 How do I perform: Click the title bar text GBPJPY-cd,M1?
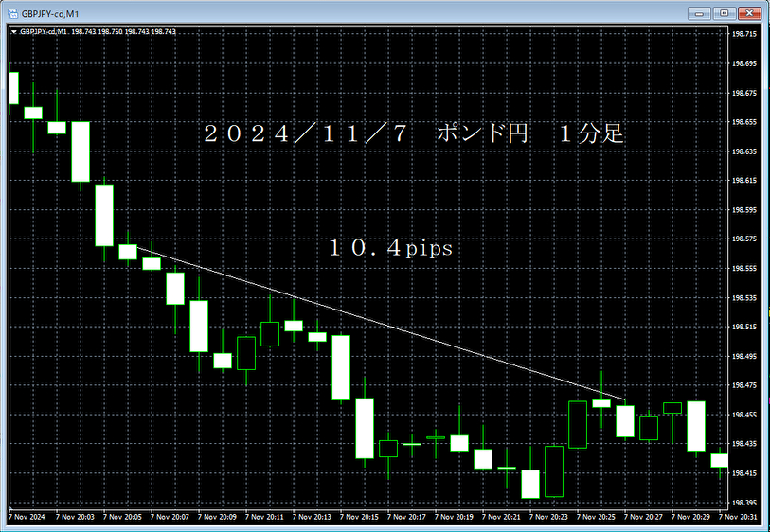(x=50, y=14)
